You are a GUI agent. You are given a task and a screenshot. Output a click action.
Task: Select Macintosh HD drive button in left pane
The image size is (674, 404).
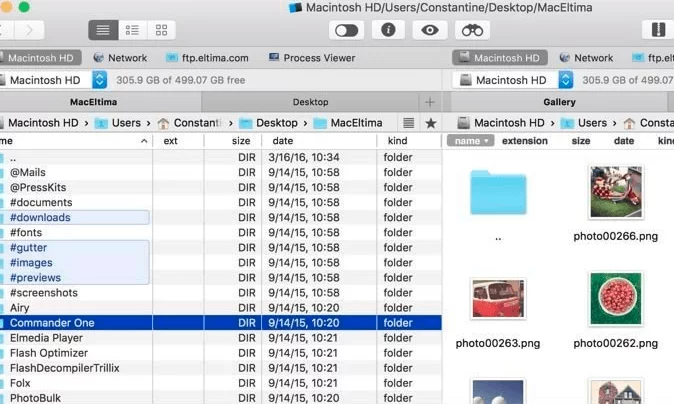pyautogui.click(x=40, y=58)
